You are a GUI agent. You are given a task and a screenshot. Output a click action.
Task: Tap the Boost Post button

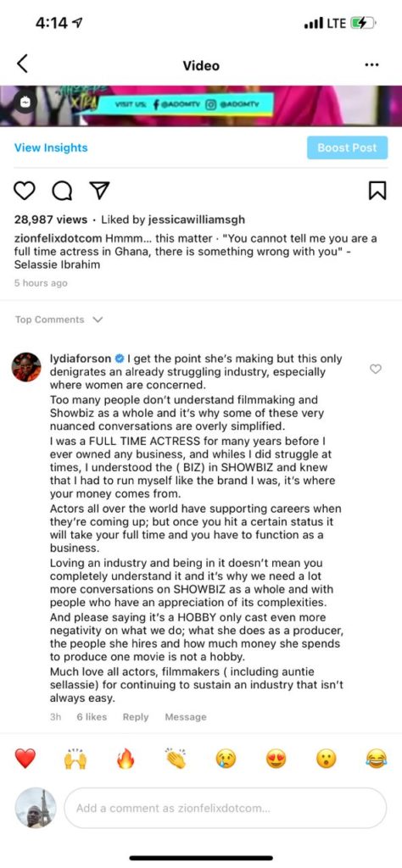(347, 147)
